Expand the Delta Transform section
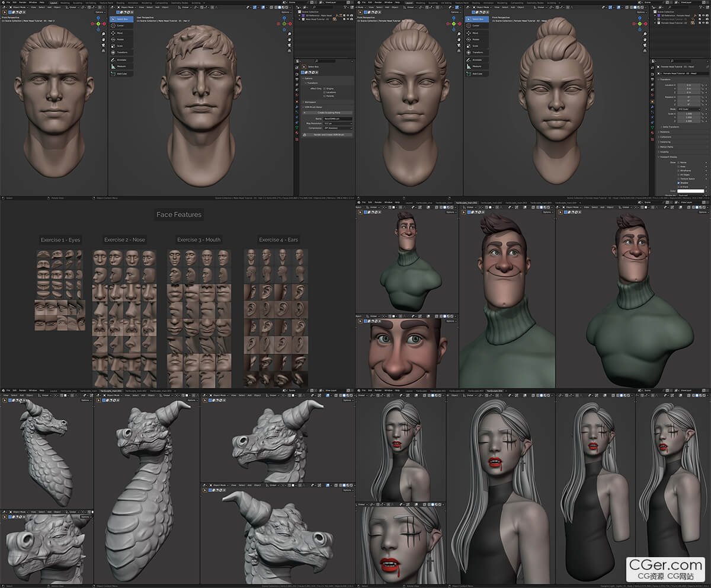The height and width of the screenshot is (588, 711). point(670,127)
